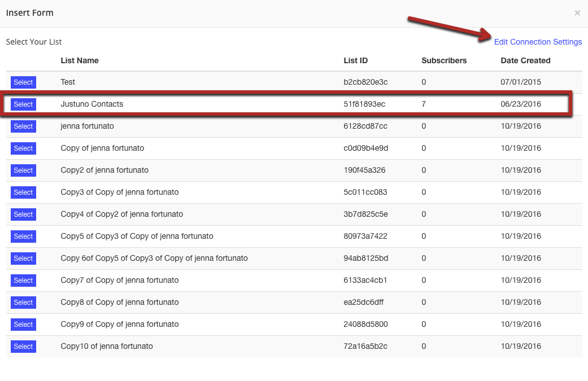Click the Justuno Contacts subscriber count
The height and width of the screenshot is (381, 588).
coord(423,104)
